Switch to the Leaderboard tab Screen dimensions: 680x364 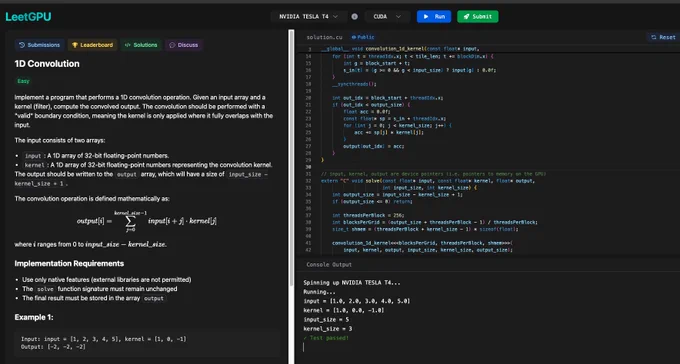point(92,45)
